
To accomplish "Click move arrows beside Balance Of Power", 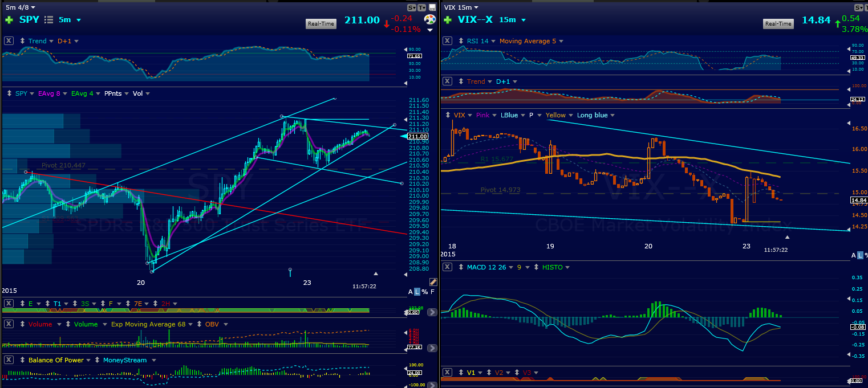I will [22, 360].
